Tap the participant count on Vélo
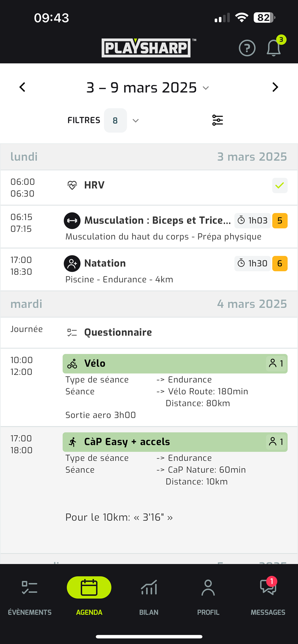The image size is (298, 644). [276, 363]
